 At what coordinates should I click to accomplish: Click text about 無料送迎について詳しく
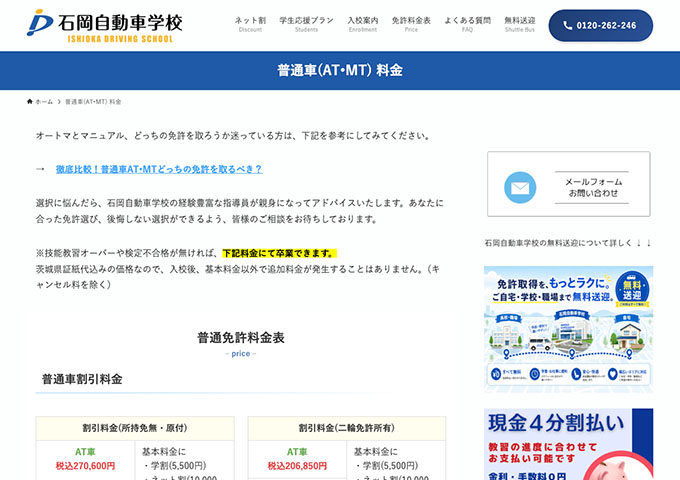pyautogui.click(x=567, y=243)
